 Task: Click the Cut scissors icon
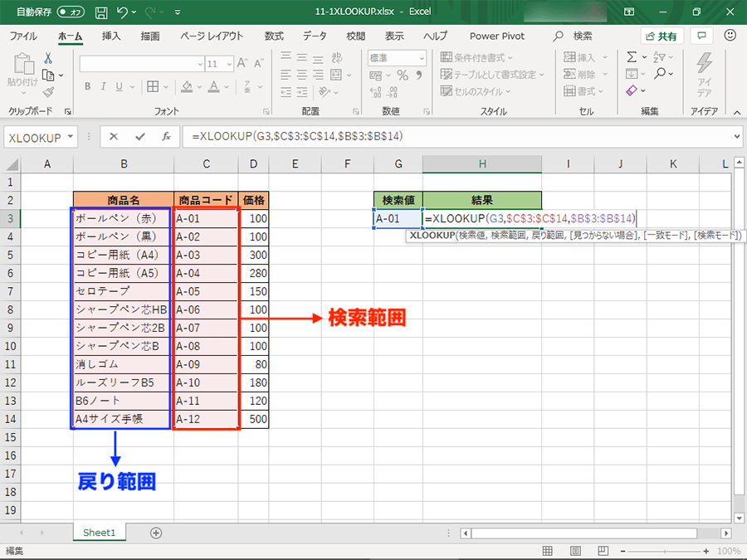(48, 59)
